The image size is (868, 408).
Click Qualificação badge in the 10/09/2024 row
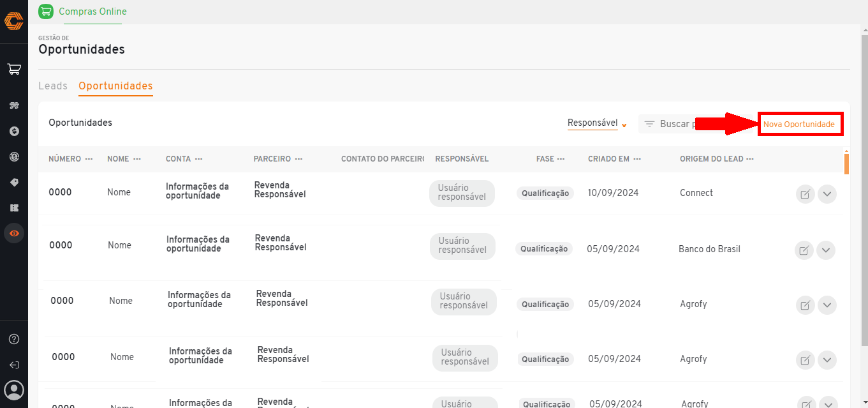pyautogui.click(x=545, y=193)
